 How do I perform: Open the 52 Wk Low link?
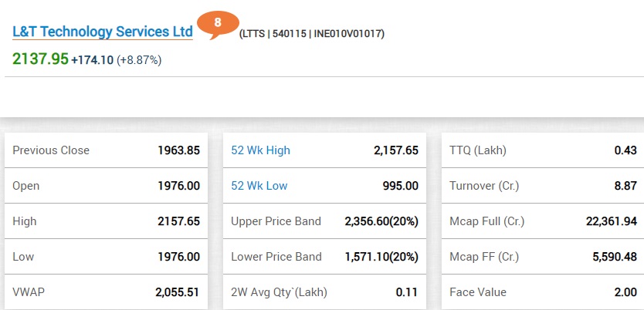(259, 186)
